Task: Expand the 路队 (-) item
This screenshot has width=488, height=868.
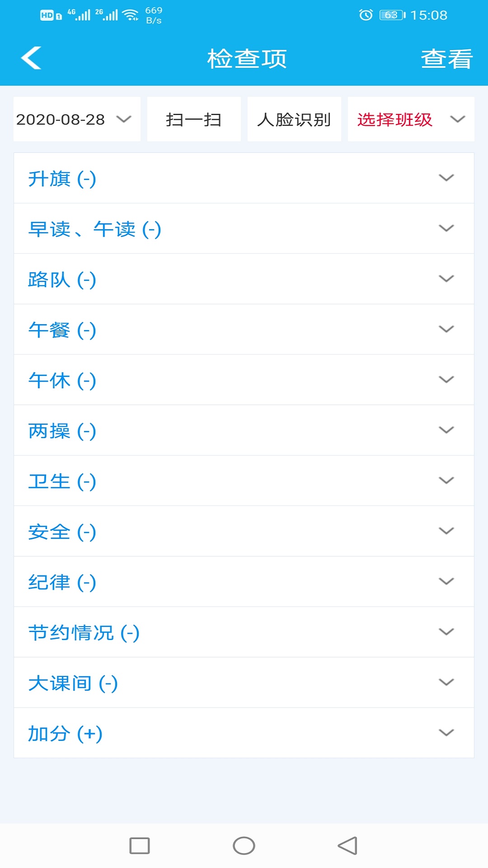Action: point(244,279)
